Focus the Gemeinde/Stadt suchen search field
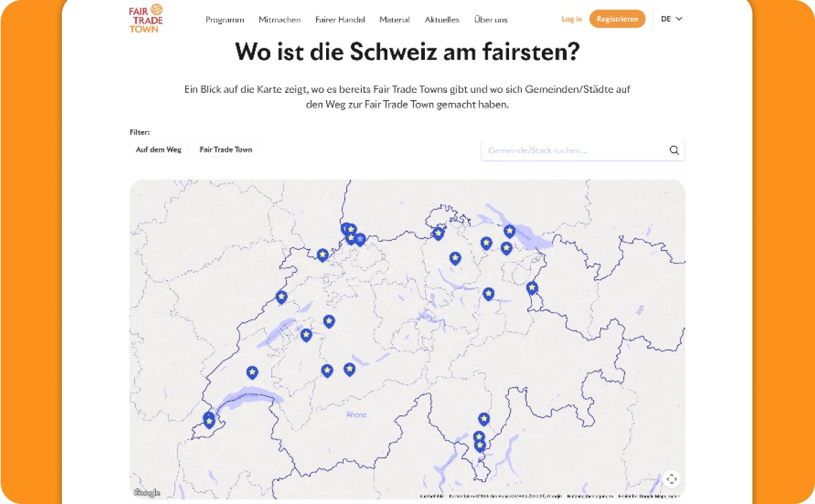 pos(572,151)
